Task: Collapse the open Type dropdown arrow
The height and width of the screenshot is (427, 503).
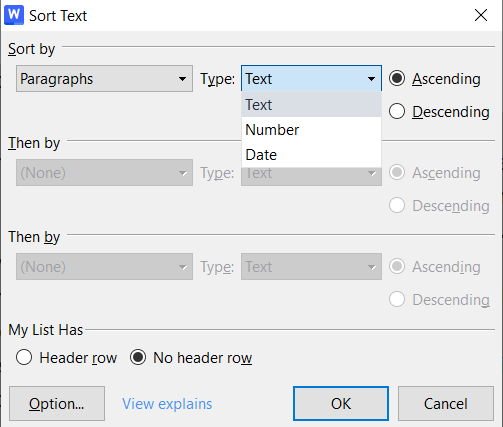Action: coord(371,79)
